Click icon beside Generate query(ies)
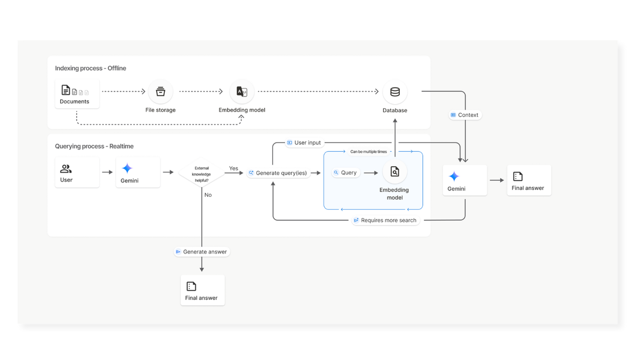This screenshot has height=362, width=644. tap(251, 173)
